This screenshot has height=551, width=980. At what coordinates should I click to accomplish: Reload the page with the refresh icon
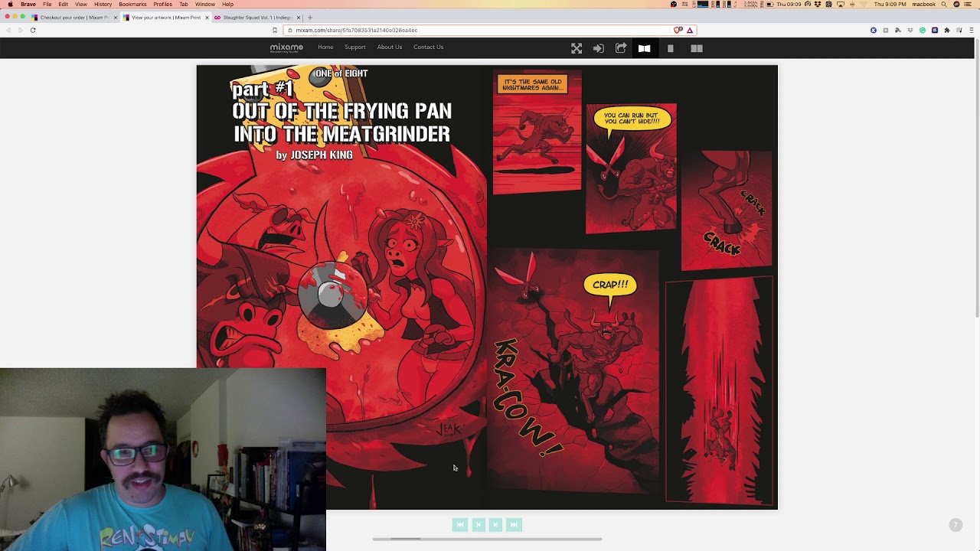[x=33, y=30]
